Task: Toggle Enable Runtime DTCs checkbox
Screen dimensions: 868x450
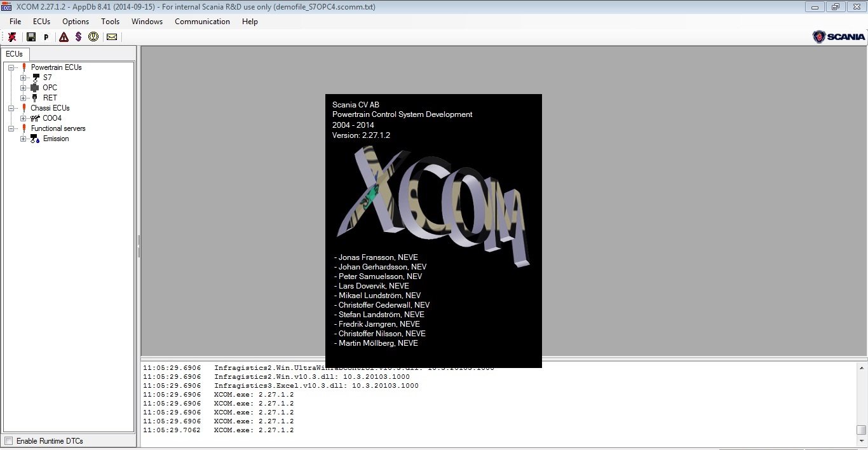Action: 8,440
